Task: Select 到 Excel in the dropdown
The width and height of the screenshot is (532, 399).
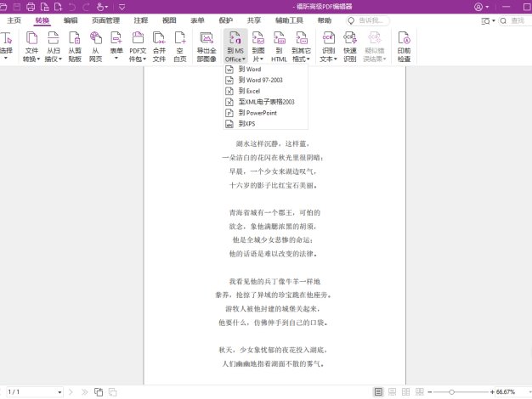Action: [x=266, y=91]
